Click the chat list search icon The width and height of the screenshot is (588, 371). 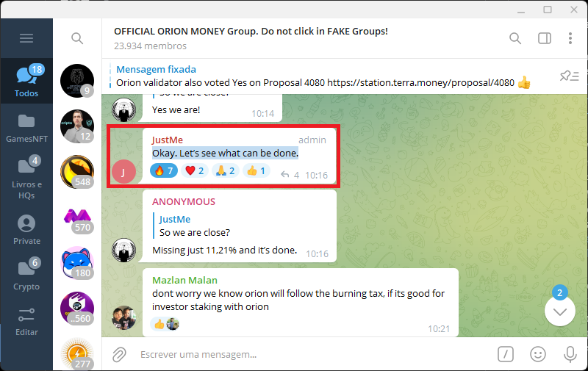point(77,38)
